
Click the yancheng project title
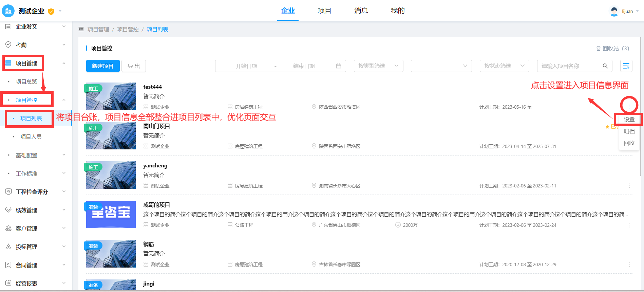point(155,166)
